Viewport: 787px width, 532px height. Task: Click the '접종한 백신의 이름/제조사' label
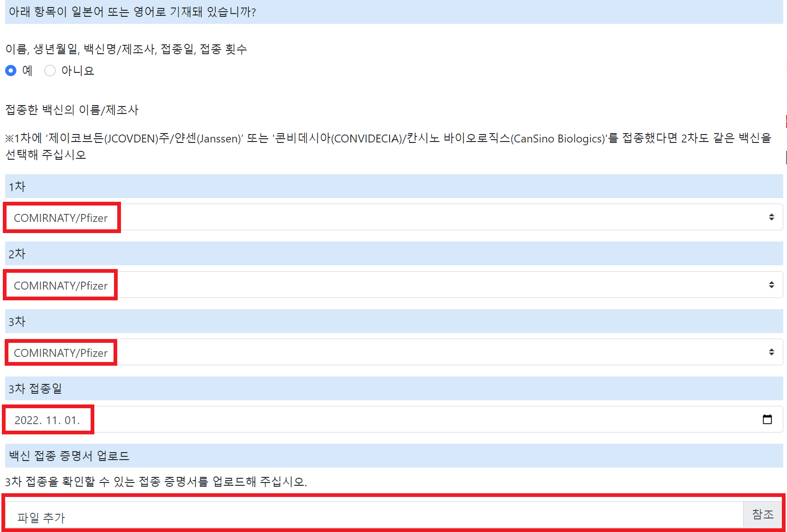click(x=72, y=110)
